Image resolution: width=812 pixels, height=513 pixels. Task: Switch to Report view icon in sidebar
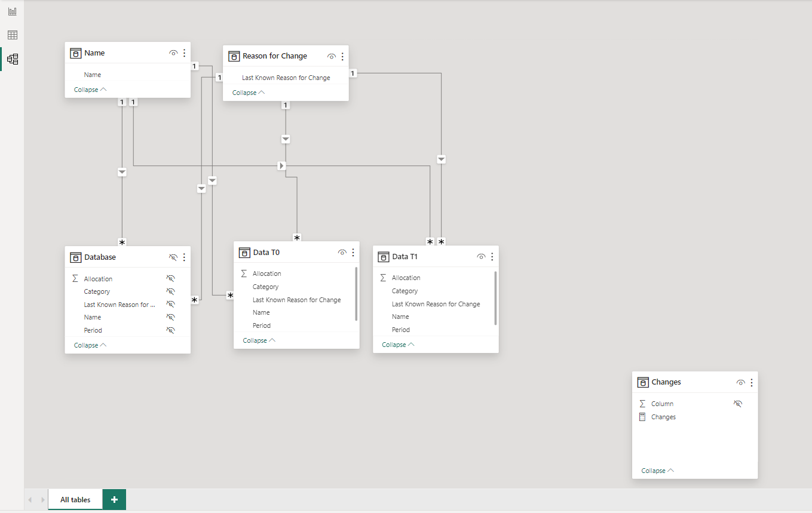click(12, 11)
